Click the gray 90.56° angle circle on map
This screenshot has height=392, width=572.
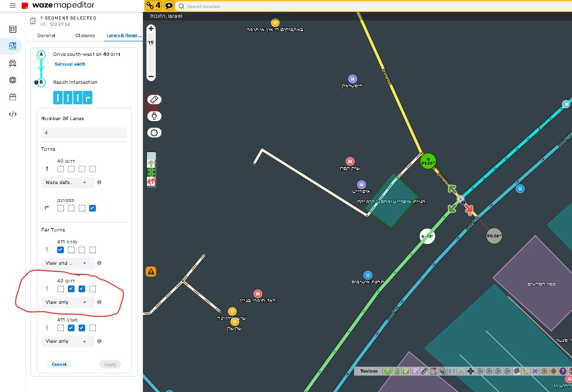point(494,236)
